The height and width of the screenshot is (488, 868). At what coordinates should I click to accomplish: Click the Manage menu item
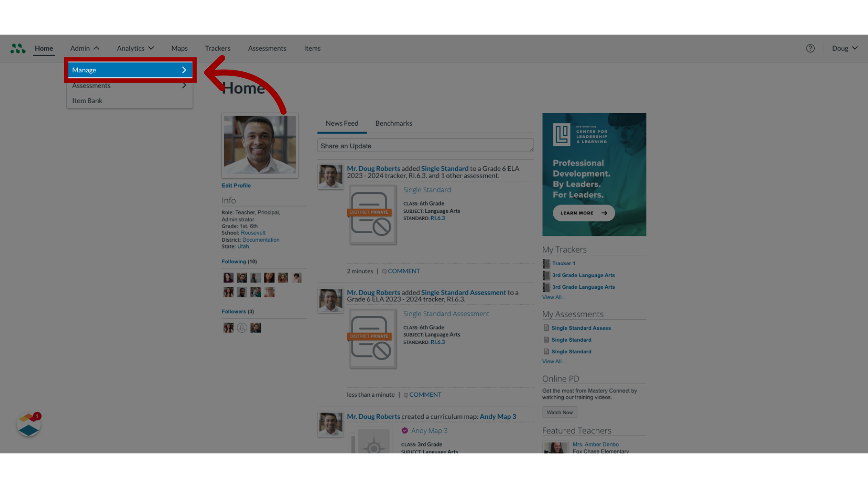[x=129, y=70]
